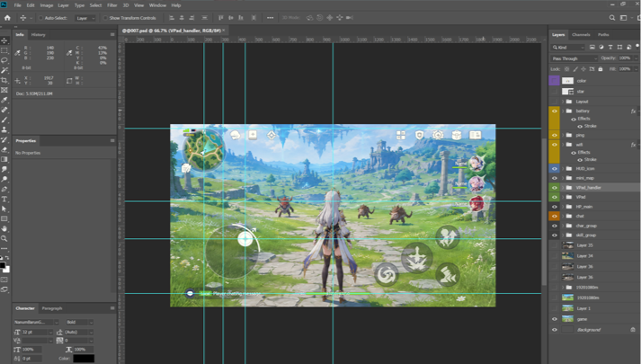Open the Window menu
This screenshot has width=641, height=364.
[157, 5]
